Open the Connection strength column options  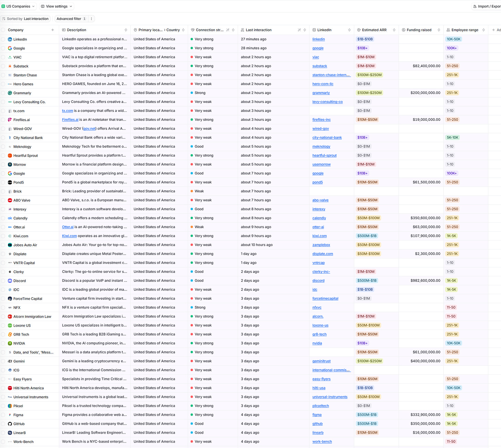(x=233, y=30)
